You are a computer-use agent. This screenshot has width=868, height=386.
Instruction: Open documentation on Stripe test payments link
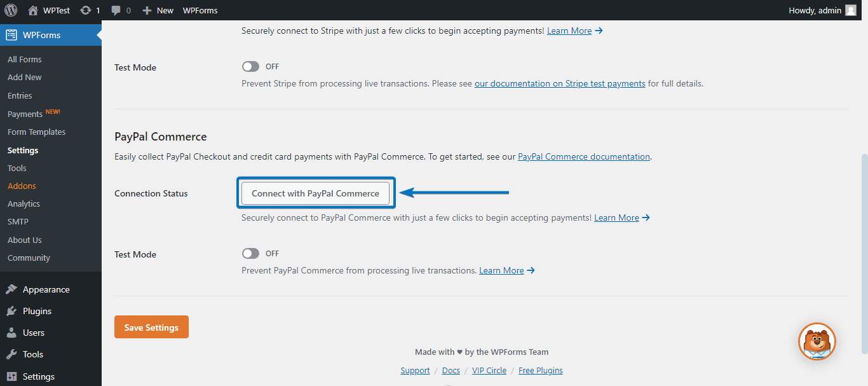560,83
